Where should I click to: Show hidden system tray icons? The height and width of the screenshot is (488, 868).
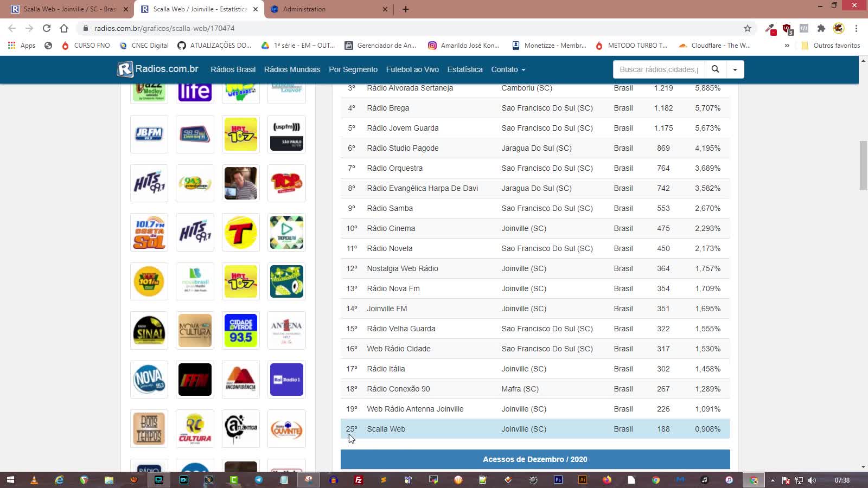(x=773, y=480)
